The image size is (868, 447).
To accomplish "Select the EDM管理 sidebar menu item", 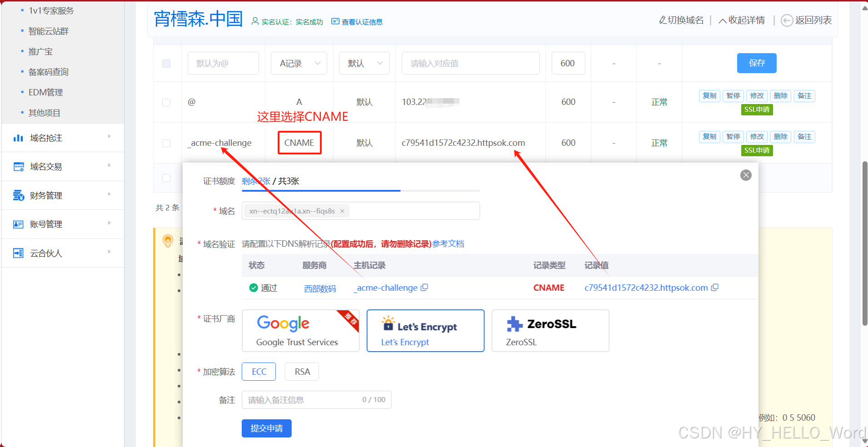I will pyautogui.click(x=46, y=92).
